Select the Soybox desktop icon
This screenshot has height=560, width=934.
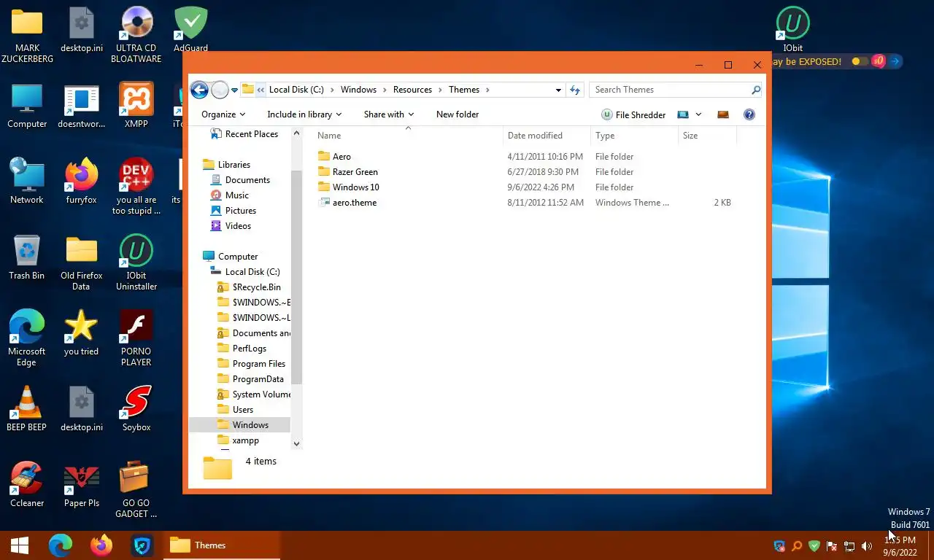click(136, 409)
